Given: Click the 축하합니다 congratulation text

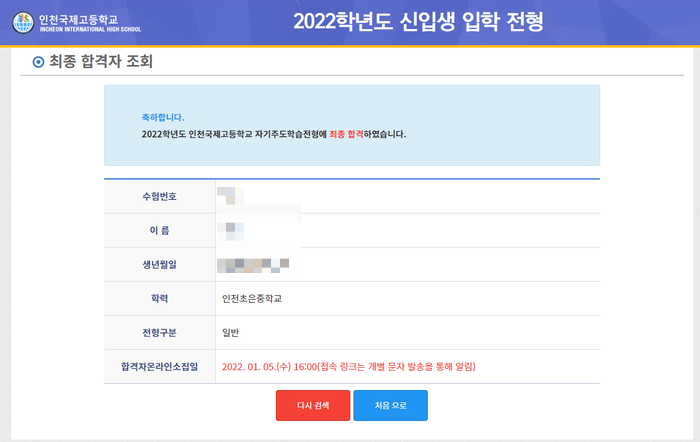Looking at the screenshot, I should pos(163,117).
